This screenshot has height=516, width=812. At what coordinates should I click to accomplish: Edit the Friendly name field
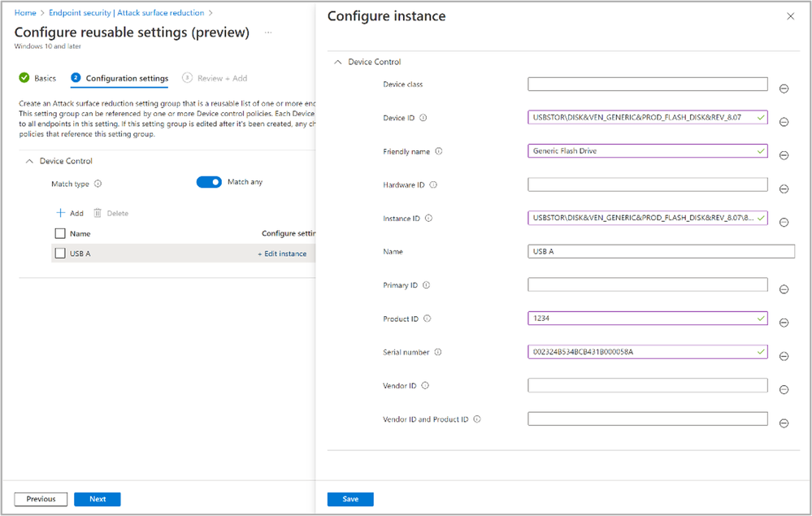(647, 150)
